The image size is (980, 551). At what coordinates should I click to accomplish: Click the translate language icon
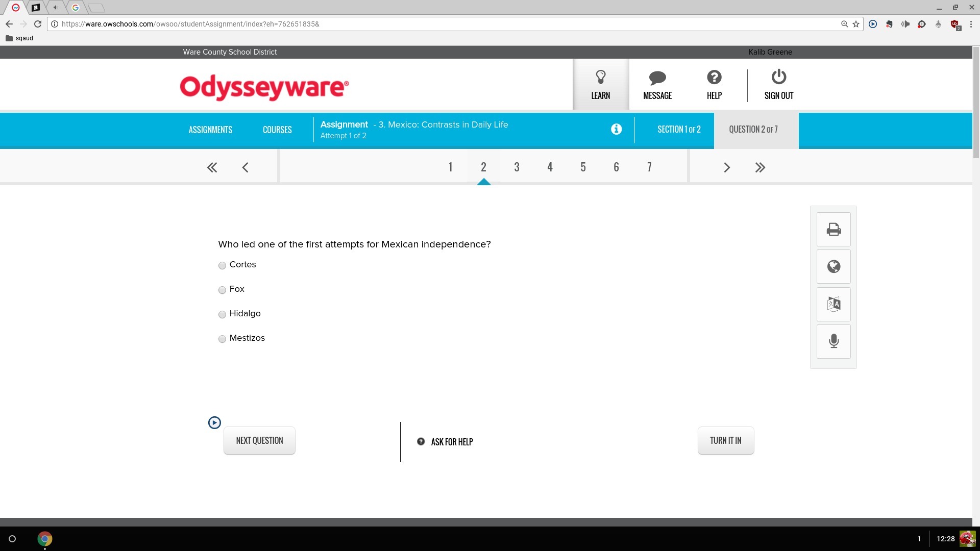[x=834, y=304]
